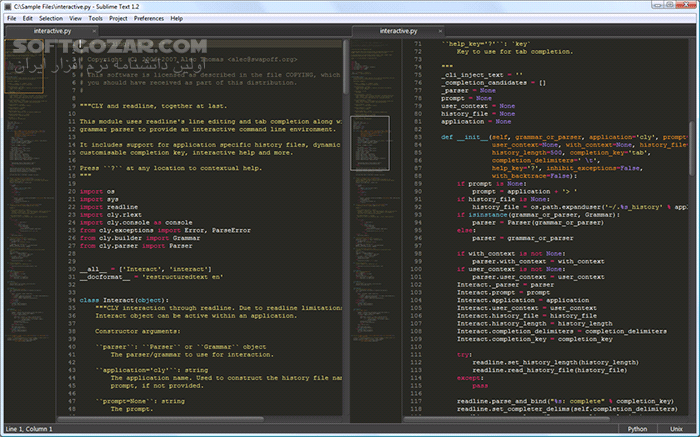Click the '__docformat__' assignment line
Viewport: 700px width, 437px height.
click(151, 277)
